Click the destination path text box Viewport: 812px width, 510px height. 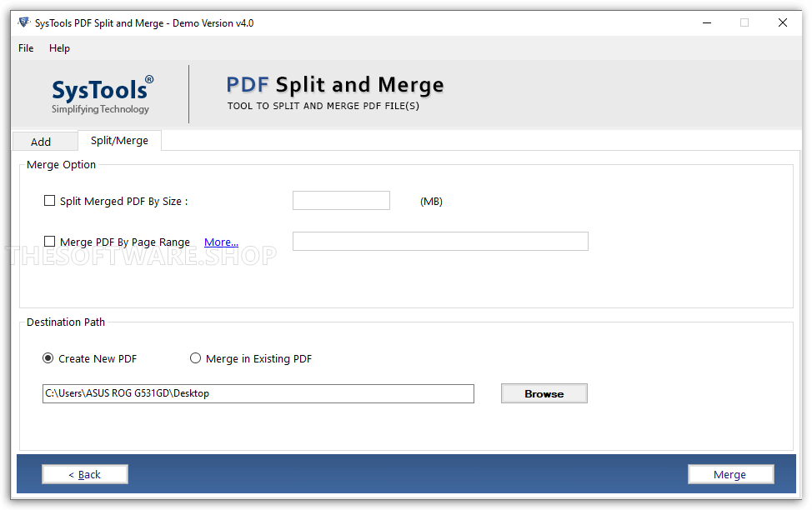[x=258, y=392]
